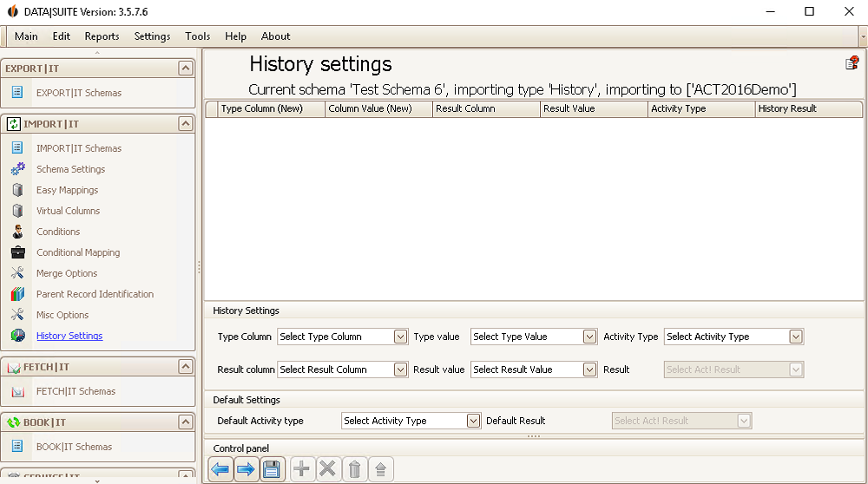Viewport: 868px width, 484px height.
Task: Open Easy Mappings
Action: coord(67,190)
